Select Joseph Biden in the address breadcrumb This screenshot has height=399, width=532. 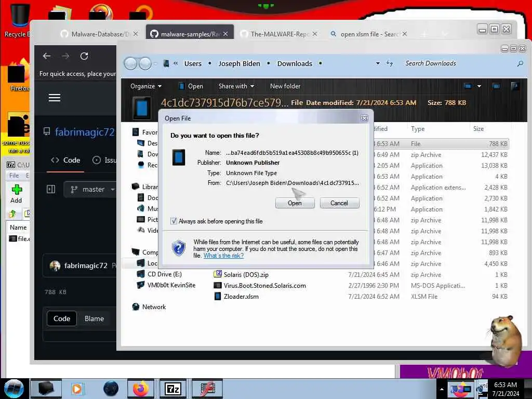click(239, 63)
